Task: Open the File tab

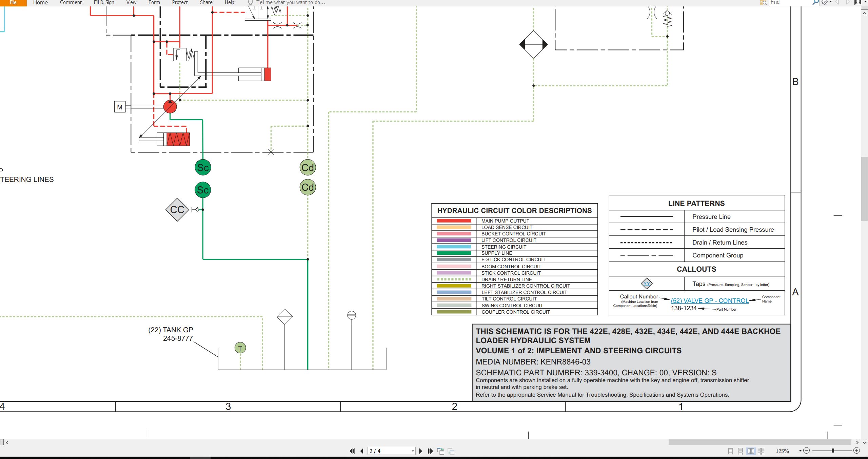Action: 13,2
